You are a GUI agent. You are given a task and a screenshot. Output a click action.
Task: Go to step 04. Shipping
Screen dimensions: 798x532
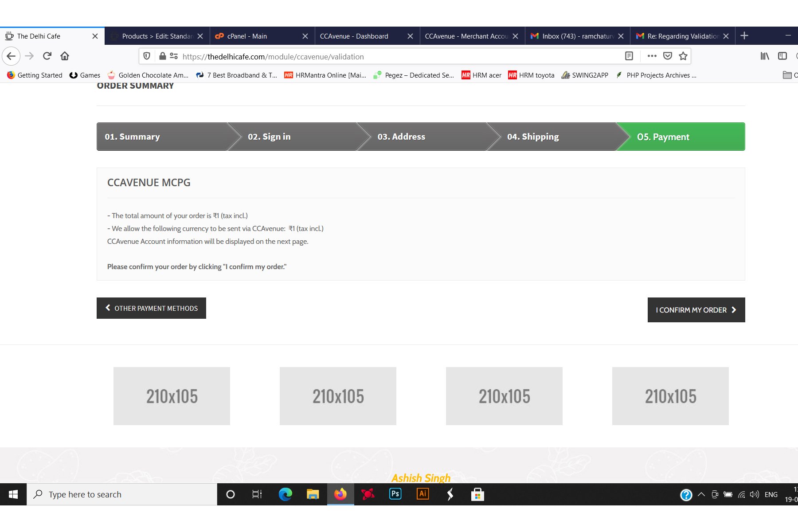point(552,137)
